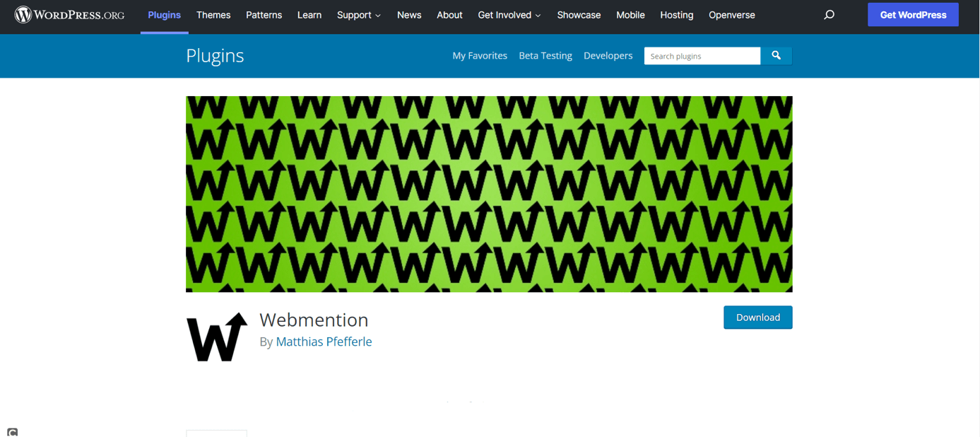The height and width of the screenshot is (437, 980).
Task: Click the WordPress.org logo
Action: point(69,15)
